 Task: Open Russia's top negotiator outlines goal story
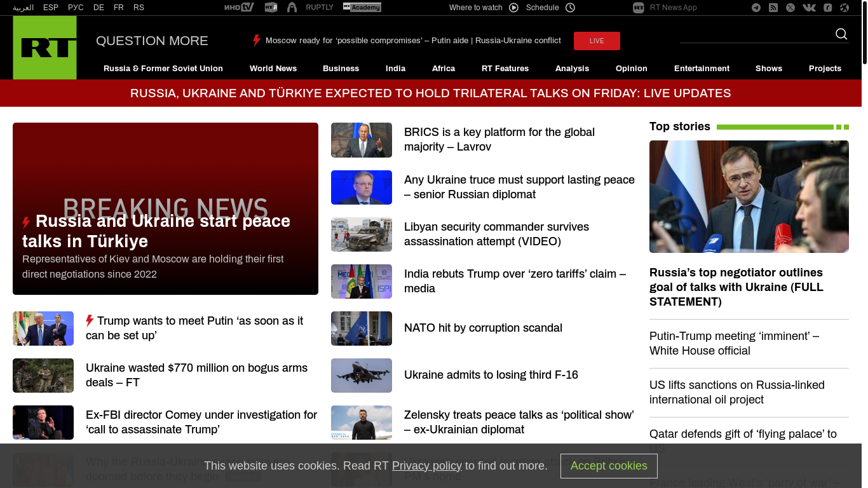736,287
